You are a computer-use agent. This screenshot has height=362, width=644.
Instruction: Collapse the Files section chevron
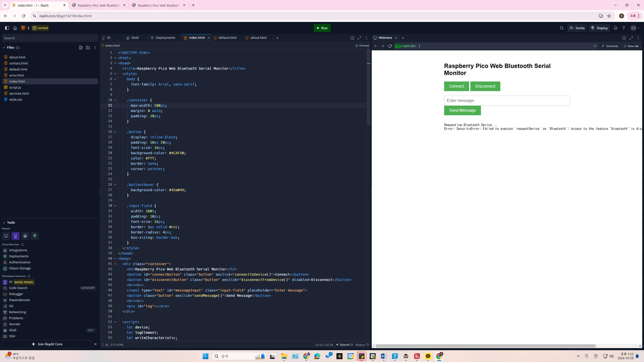4,48
